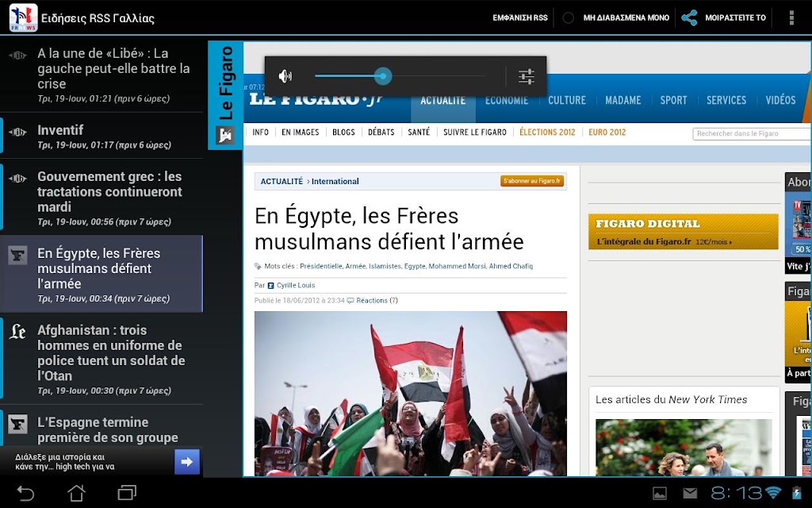Open Réactions (7) link
This screenshot has height=508, width=812.
tap(377, 301)
